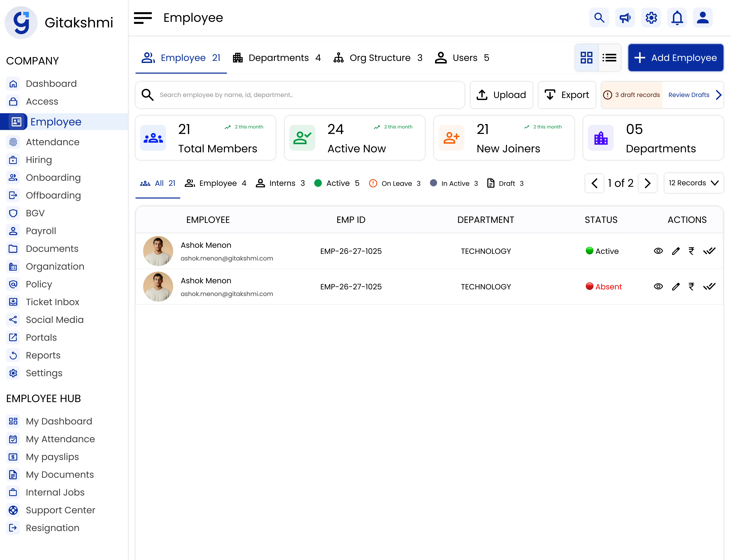Screen dimensions: 731x560
Task: Click the Total Members group icon
Action: [153, 138]
